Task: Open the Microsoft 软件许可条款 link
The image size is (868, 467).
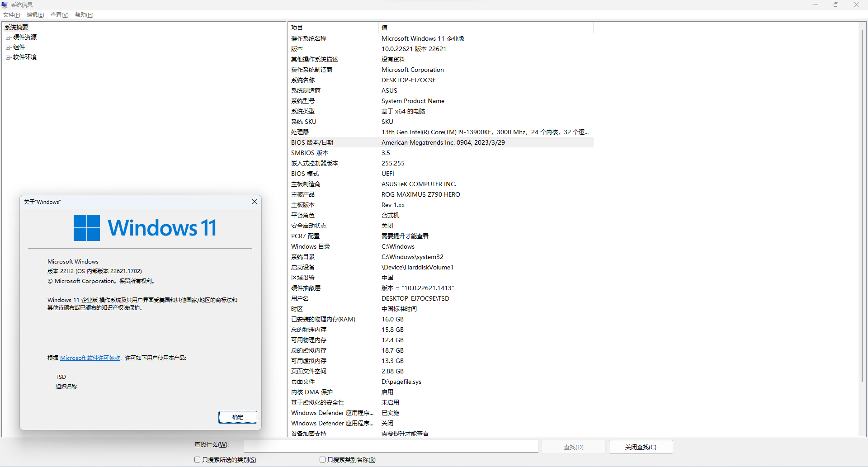Action: (x=90, y=358)
